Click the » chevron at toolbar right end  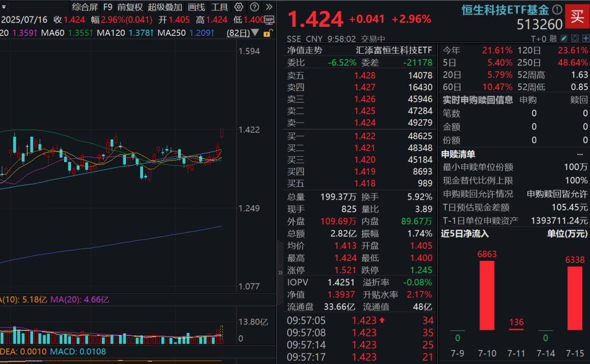coord(269,7)
